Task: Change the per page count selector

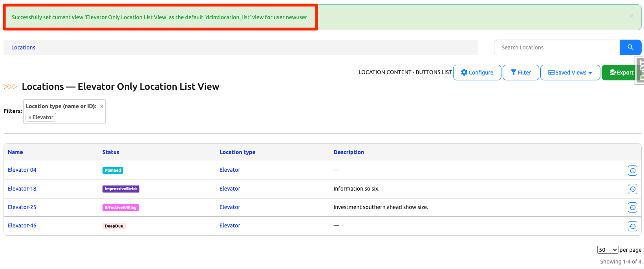Action: pos(607,250)
